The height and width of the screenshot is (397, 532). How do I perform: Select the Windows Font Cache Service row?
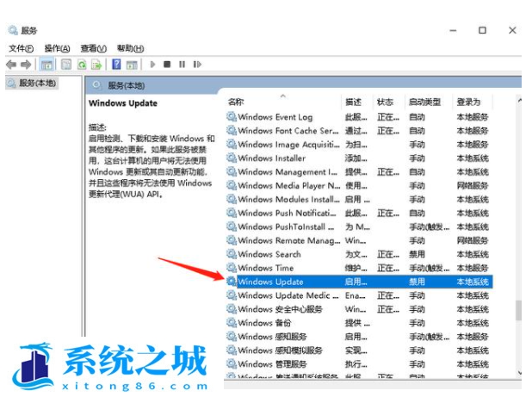[x=359, y=131]
